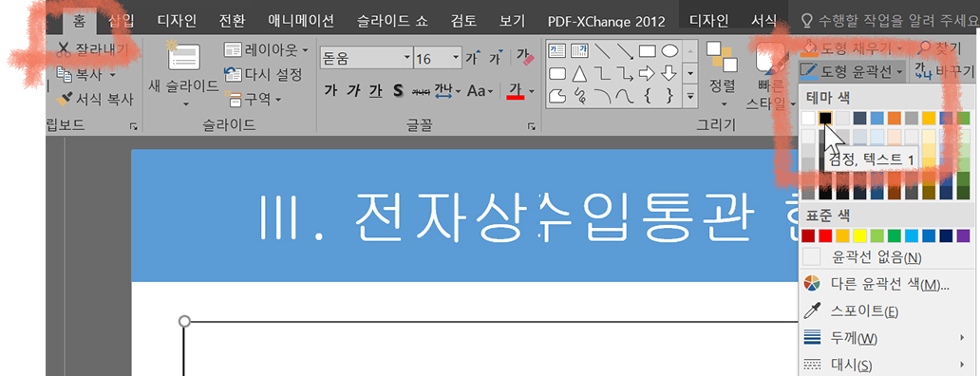Open Change Case Aa dropdown
The image size is (980, 376).
pos(480,91)
